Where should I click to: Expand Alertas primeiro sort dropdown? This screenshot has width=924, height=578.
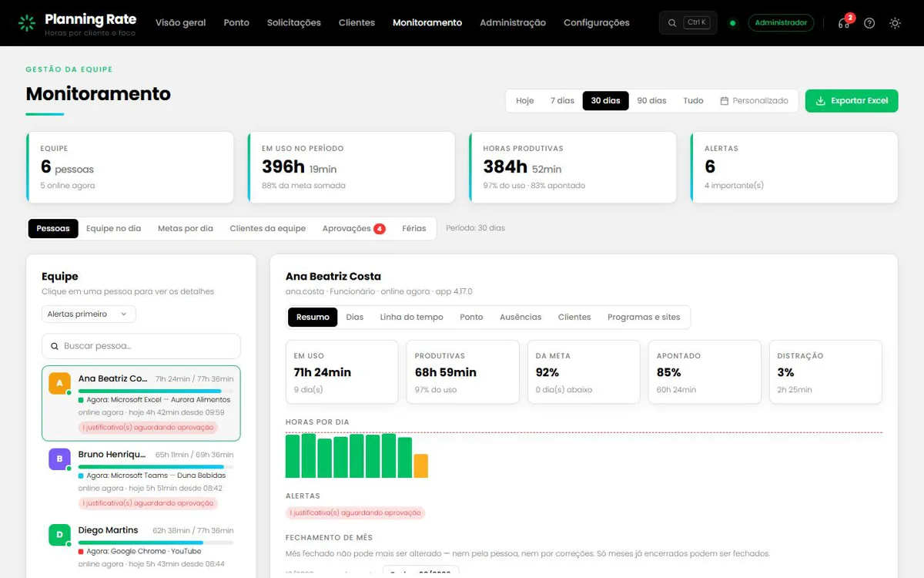click(89, 314)
